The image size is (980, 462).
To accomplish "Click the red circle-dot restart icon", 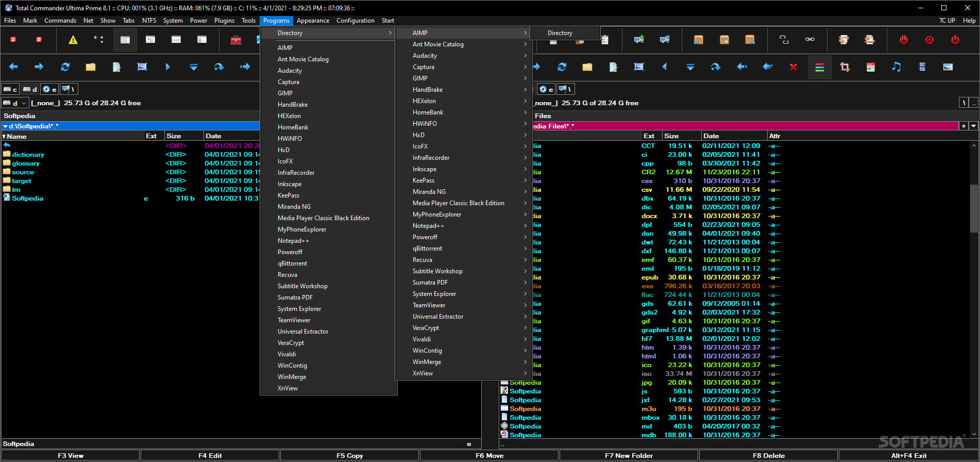I will point(930,40).
